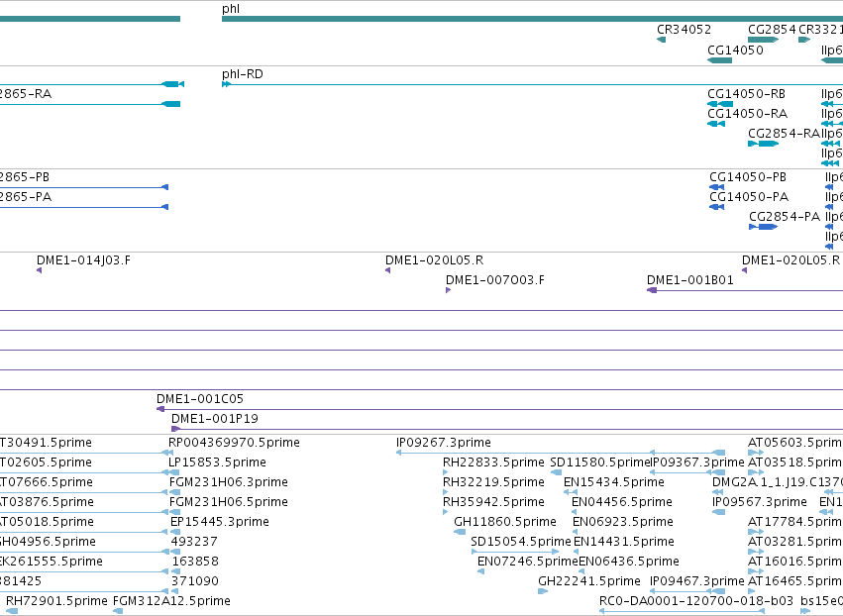Click the AT17784 EST label

(x=795, y=523)
